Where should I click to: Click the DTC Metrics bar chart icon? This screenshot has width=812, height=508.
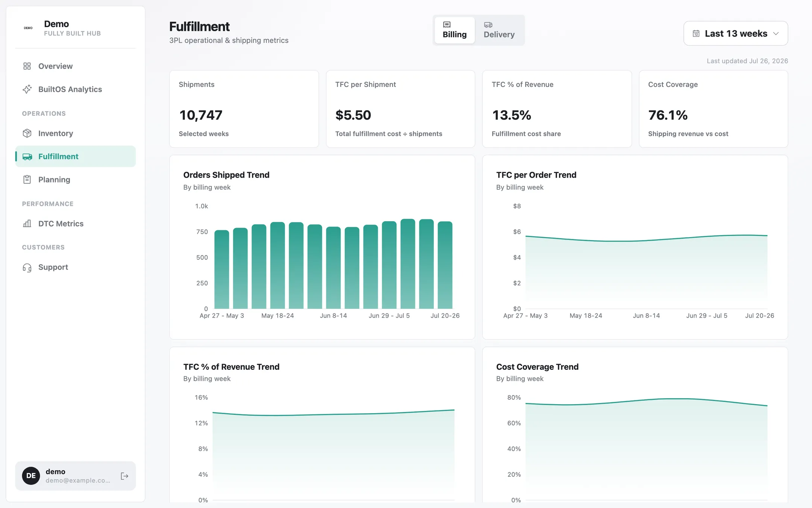(x=27, y=224)
